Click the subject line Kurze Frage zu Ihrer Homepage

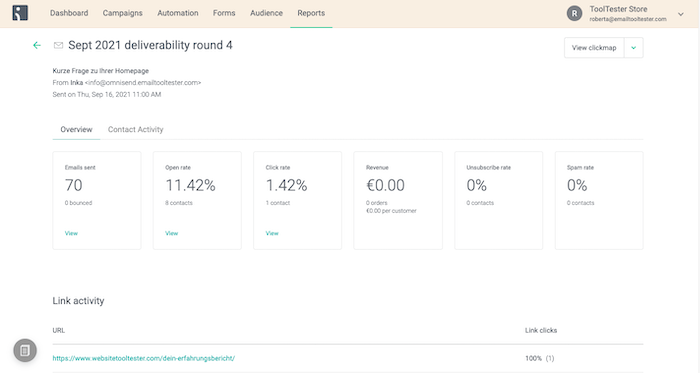pyautogui.click(x=101, y=70)
